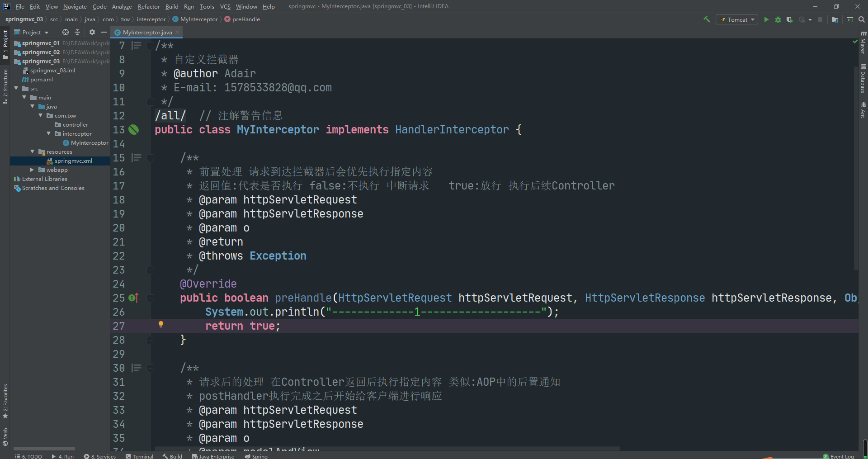This screenshot has height=459, width=868.
Task: Open profiler run options dropdown arrow
Action: (x=810, y=19)
